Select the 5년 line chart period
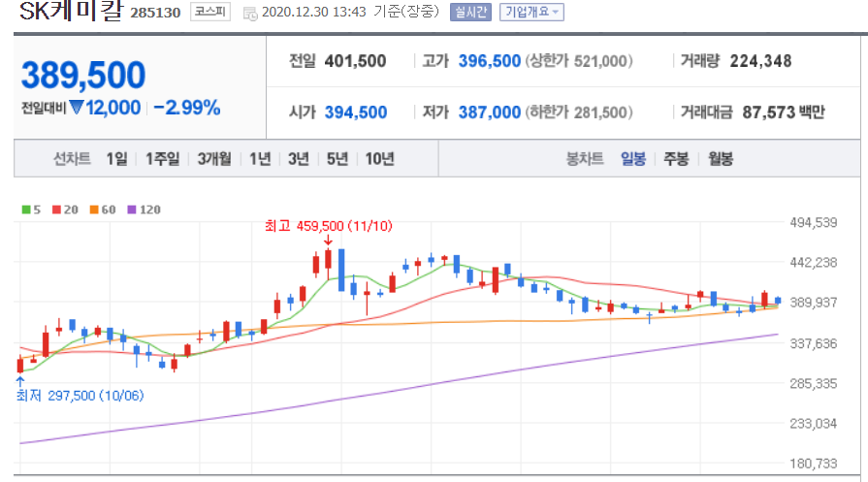 [x=338, y=159]
